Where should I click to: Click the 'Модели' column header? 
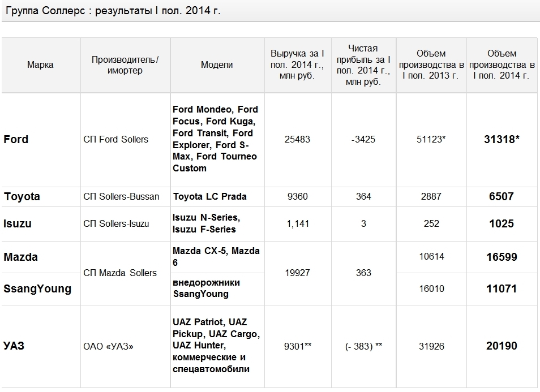pyautogui.click(x=217, y=64)
